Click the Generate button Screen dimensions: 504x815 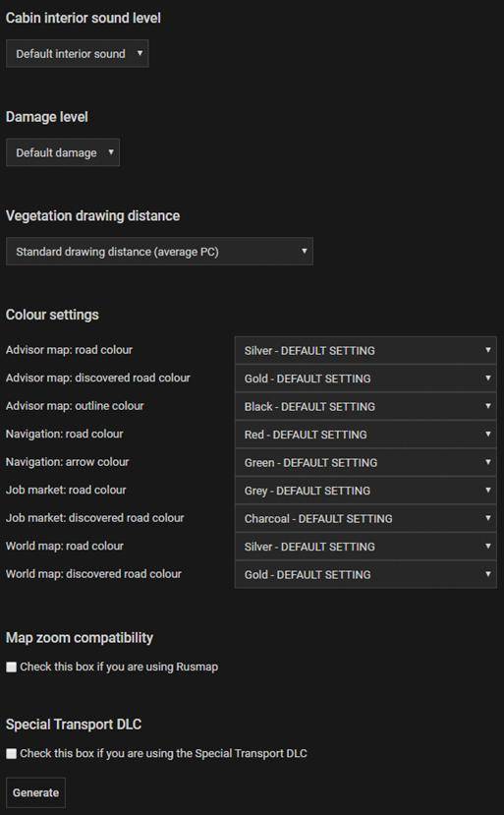[35, 792]
